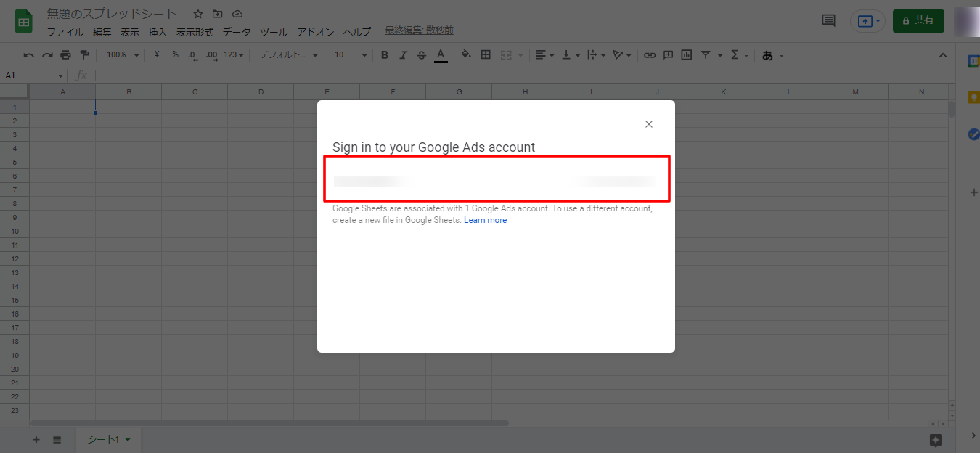Open text wrapping dropdown
Viewport: 980px width, 453px height.
(595, 54)
